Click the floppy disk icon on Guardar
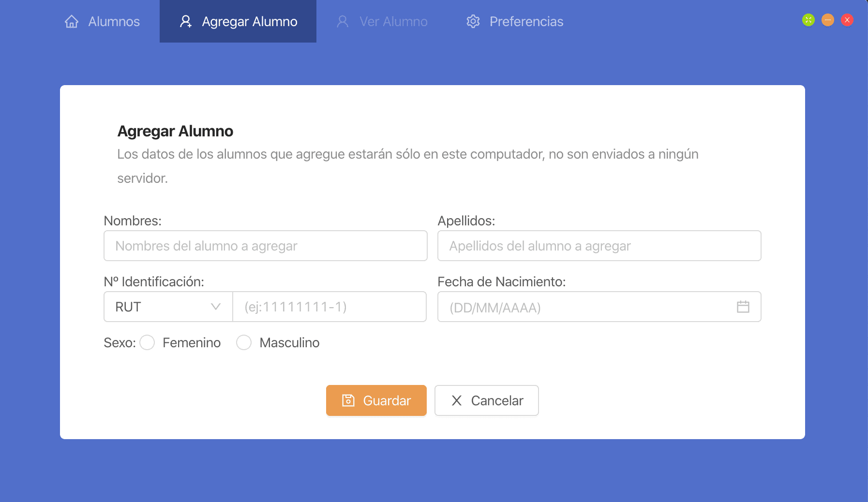This screenshot has height=502, width=868. (348, 400)
